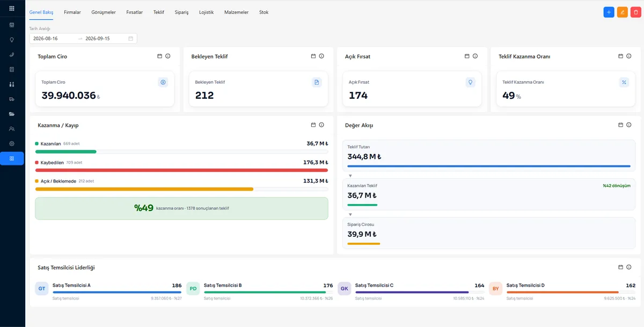Select the highlighted dashboard icon in sidebar
This screenshot has width=644, height=327.
pyautogui.click(x=12, y=158)
